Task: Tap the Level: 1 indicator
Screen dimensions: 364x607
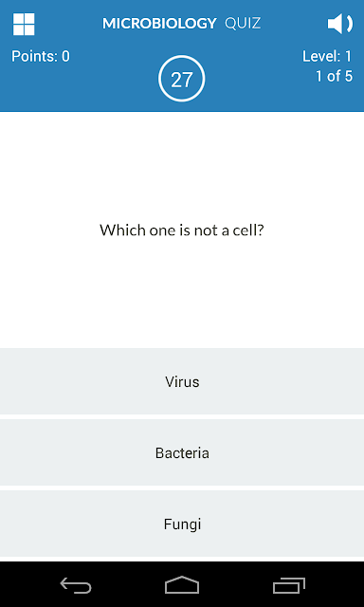Action: [x=327, y=57]
